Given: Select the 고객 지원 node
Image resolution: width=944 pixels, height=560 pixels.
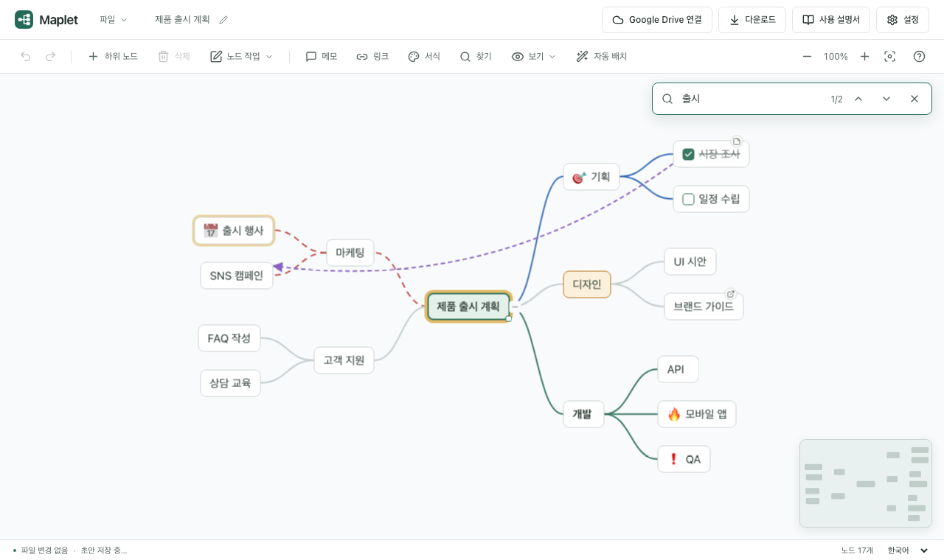Looking at the screenshot, I should click(344, 360).
